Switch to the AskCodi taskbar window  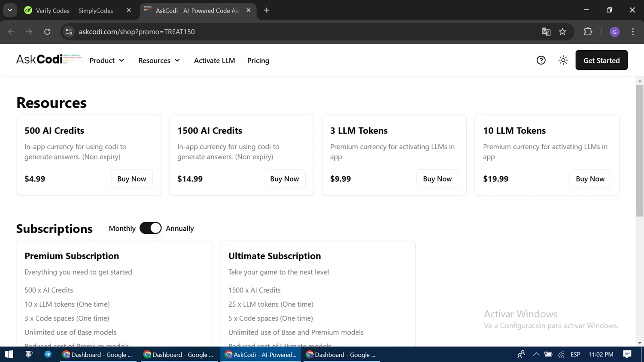(261, 355)
